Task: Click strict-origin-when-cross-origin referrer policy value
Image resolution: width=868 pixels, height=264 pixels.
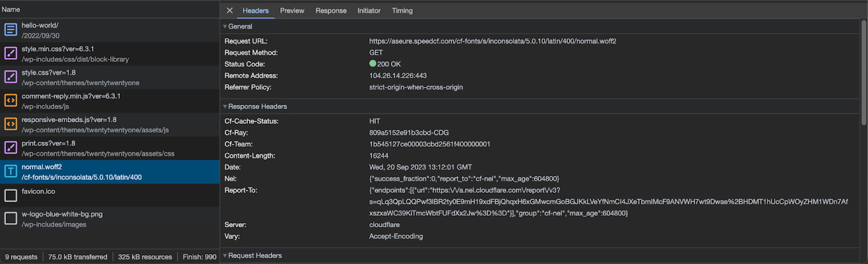Action: click(416, 87)
